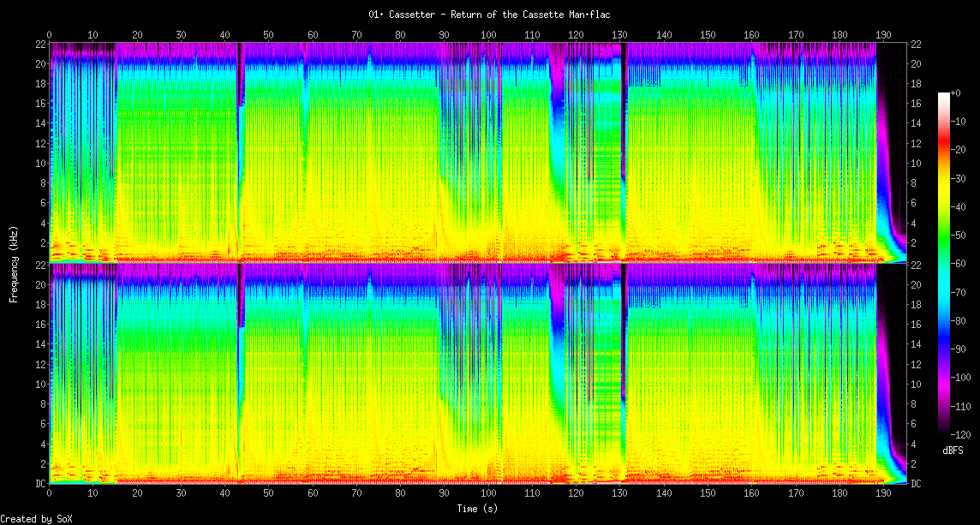Select the -30 level on the color bar
The width and height of the screenshot is (980, 525).
(943, 179)
